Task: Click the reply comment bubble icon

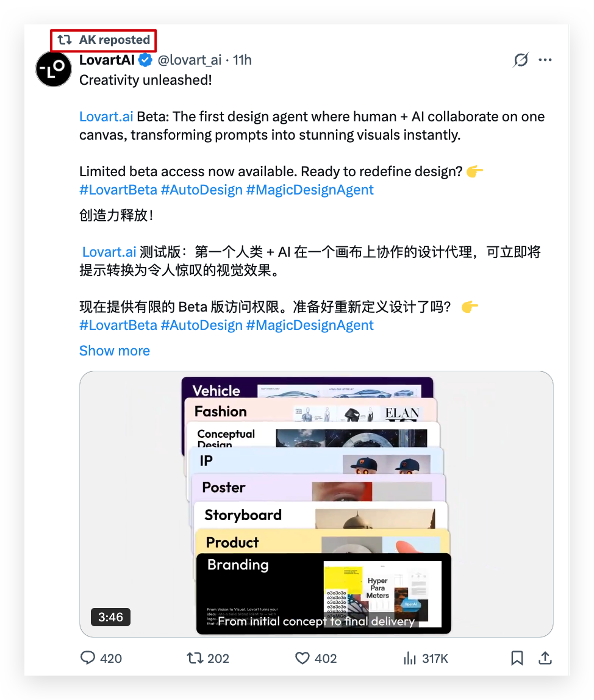Action: click(x=88, y=658)
